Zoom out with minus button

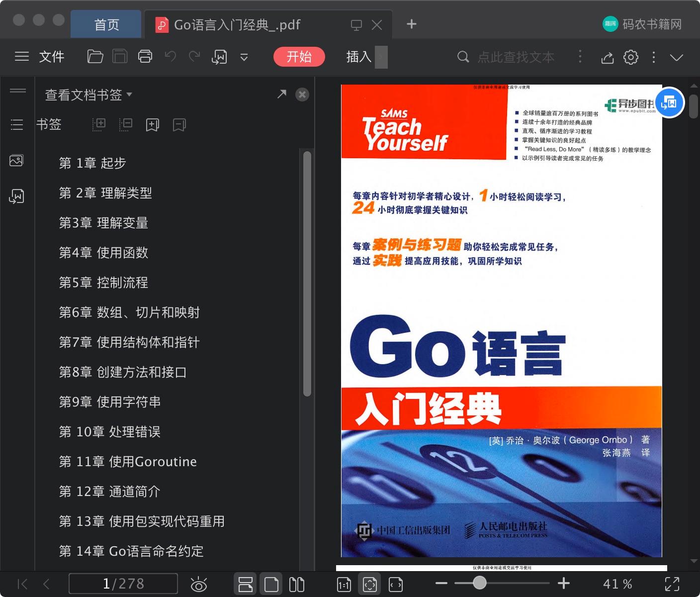click(x=441, y=583)
